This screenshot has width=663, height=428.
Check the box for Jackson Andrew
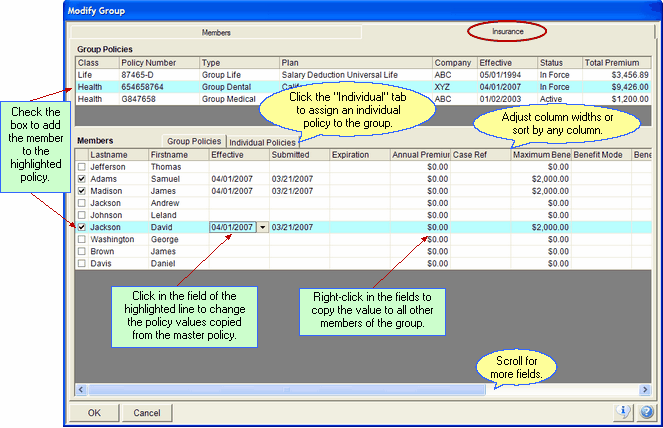point(82,203)
